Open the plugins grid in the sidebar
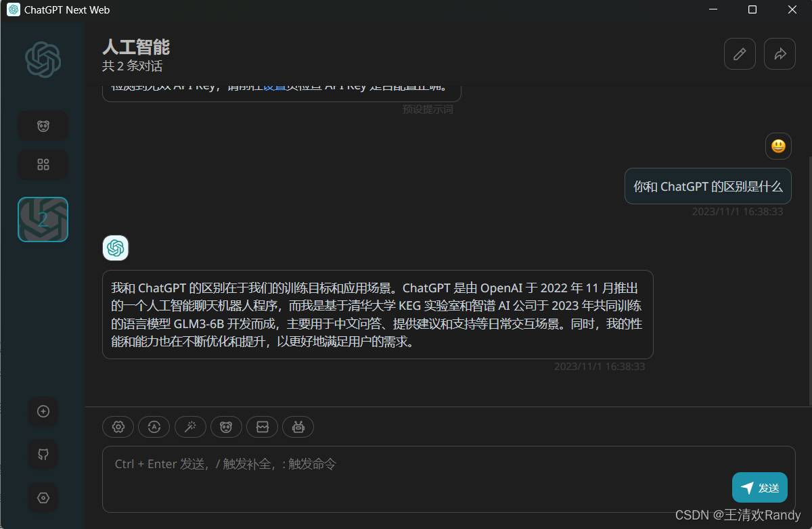812x529 pixels. pyautogui.click(x=43, y=164)
